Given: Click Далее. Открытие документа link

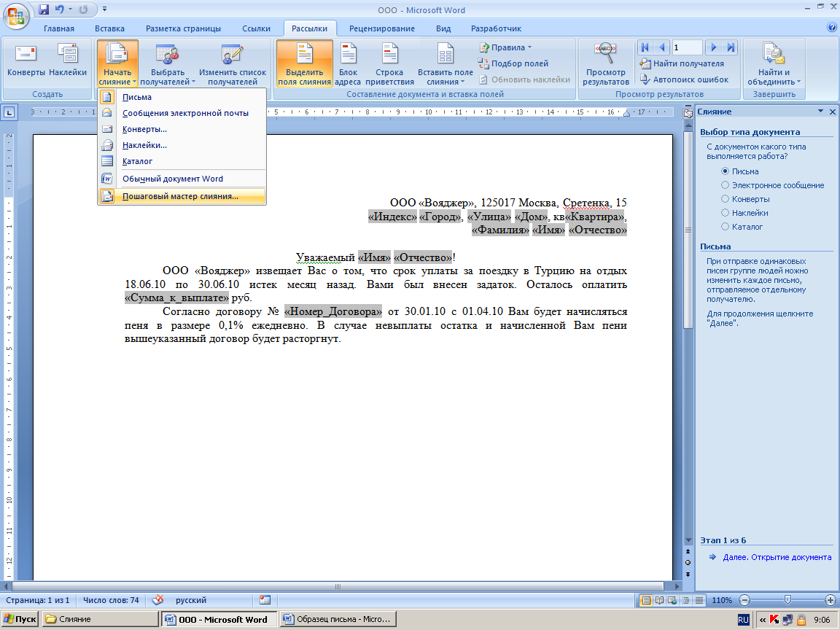Looking at the screenshot, I should point(777,557).
